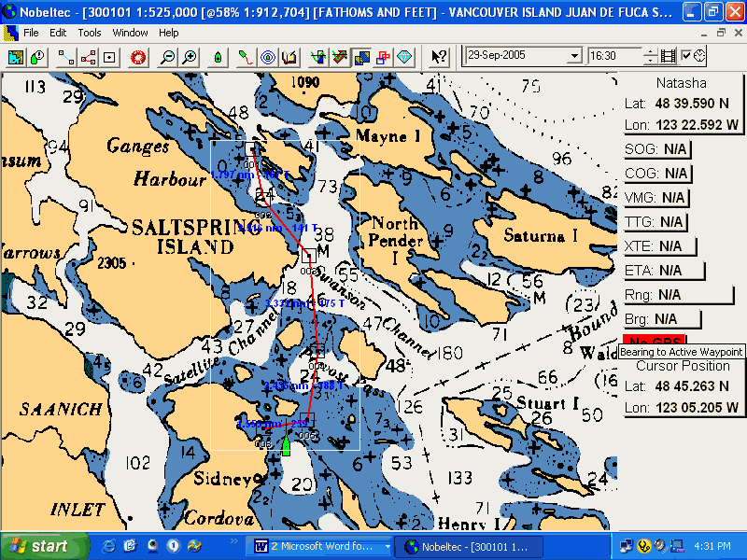Open the Tools menu
Screen dimensions: 747x560
click(x=90, y=33)
